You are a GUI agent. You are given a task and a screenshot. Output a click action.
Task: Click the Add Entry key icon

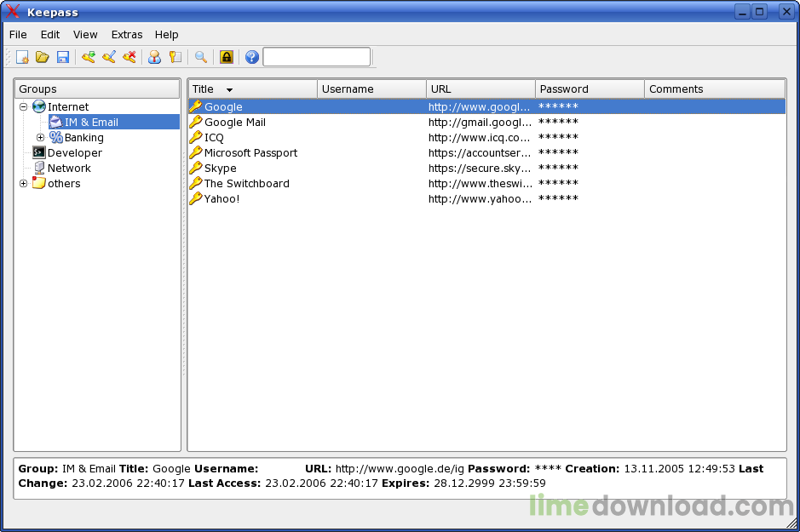(89, 57)
